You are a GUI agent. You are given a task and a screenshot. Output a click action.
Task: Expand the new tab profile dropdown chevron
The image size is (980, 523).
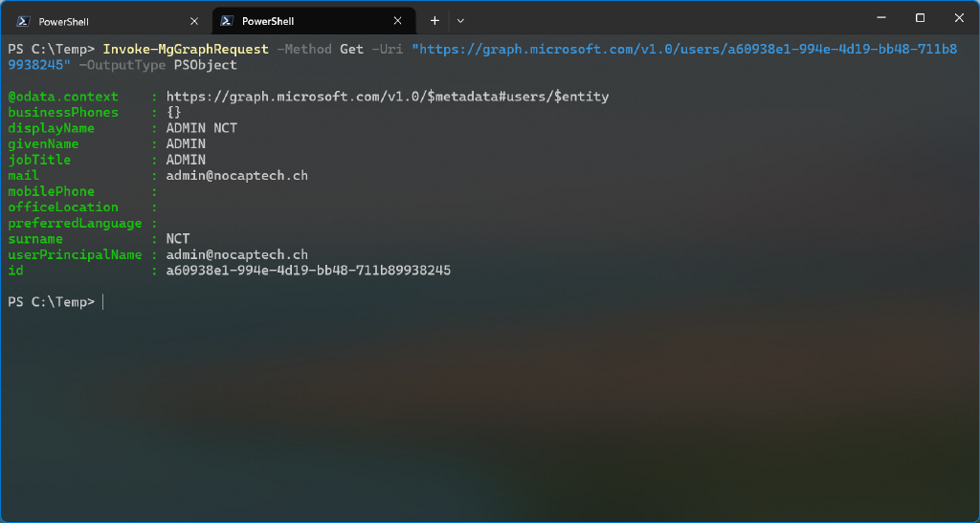click(x=460, y=20)
